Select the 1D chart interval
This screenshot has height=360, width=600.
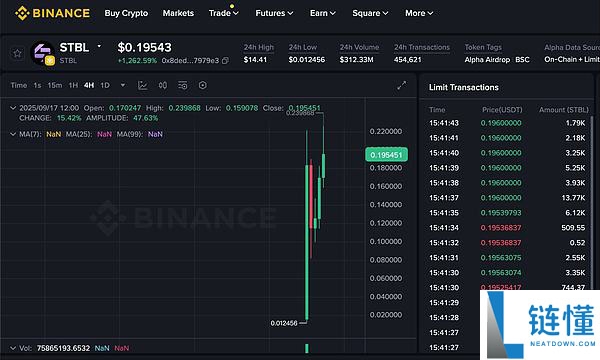105,85
